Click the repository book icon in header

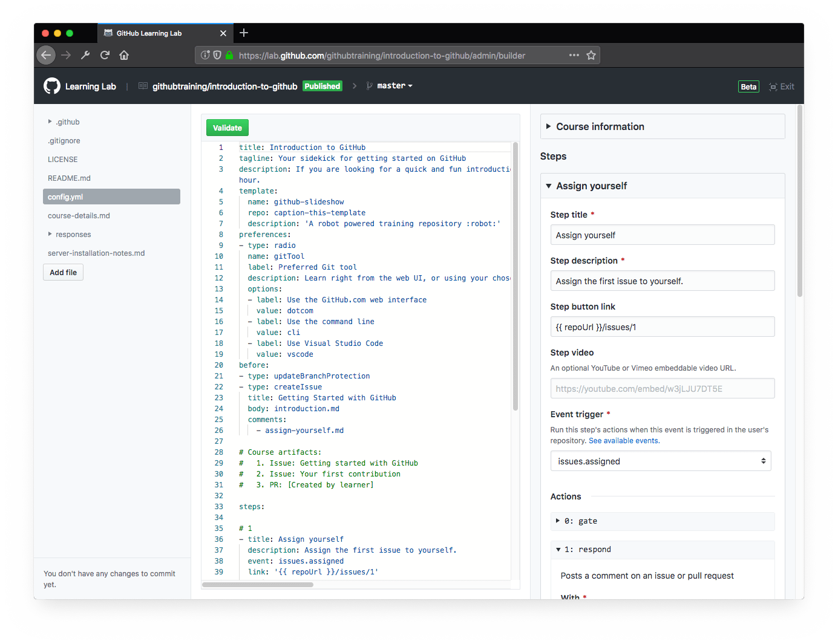pos(143,86)
